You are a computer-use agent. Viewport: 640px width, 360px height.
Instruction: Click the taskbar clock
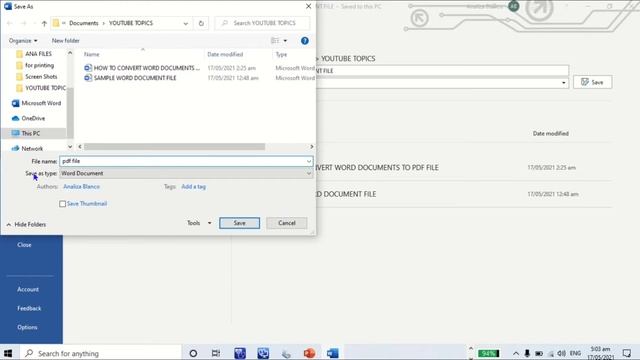coord(600,353)
